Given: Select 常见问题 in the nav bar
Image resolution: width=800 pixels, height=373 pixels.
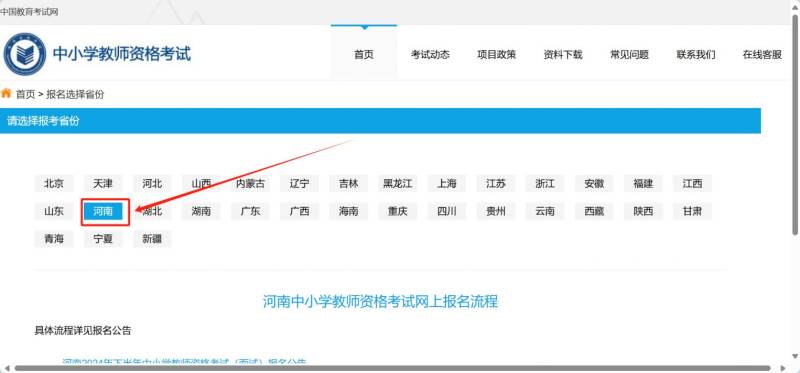Looking at the screenshot, I should [629, 55].
